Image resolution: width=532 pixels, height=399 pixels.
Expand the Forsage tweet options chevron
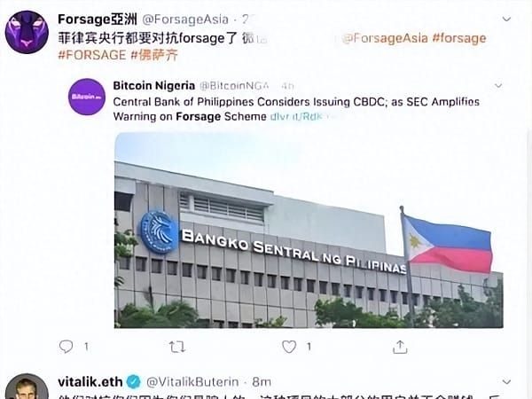506,19
